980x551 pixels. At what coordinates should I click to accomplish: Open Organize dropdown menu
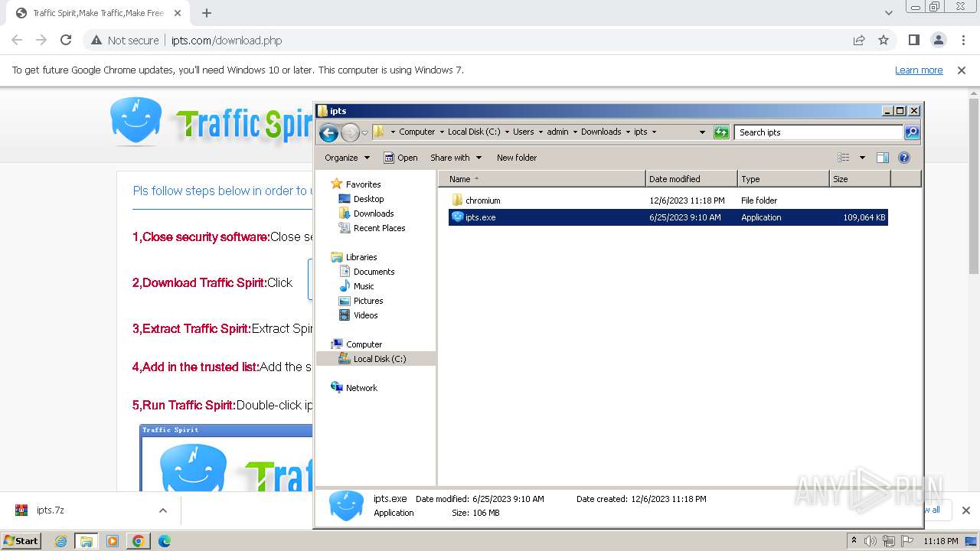pos(347,158)
